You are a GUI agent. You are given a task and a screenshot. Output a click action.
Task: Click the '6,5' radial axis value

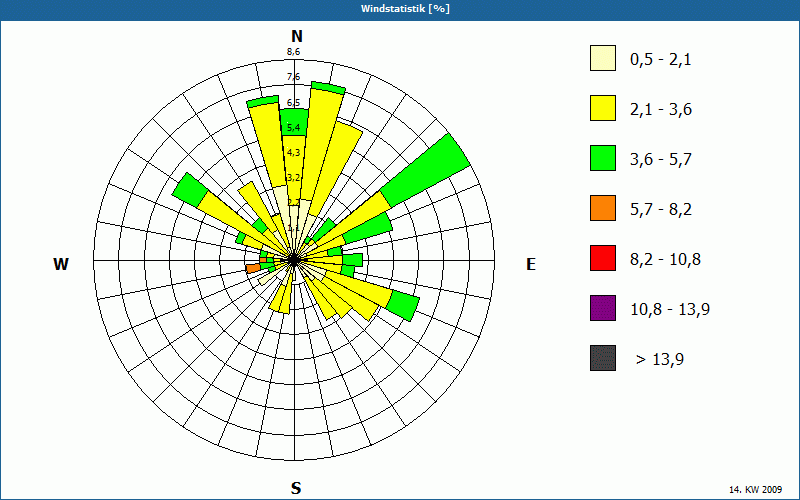click(293, 103)
